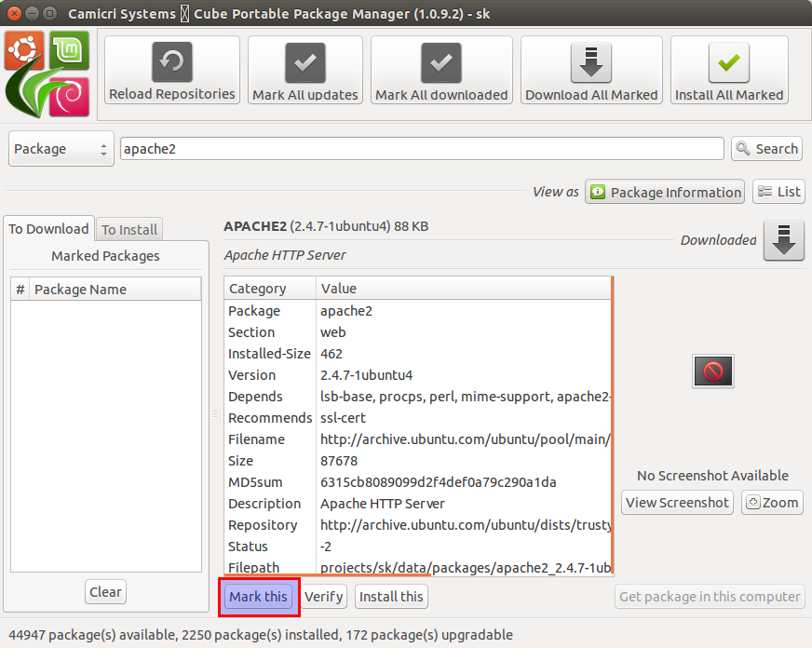Viewport: 812px width, 648px height.
Task: Click the Package Name column header
Action: [x=115, y=290]
